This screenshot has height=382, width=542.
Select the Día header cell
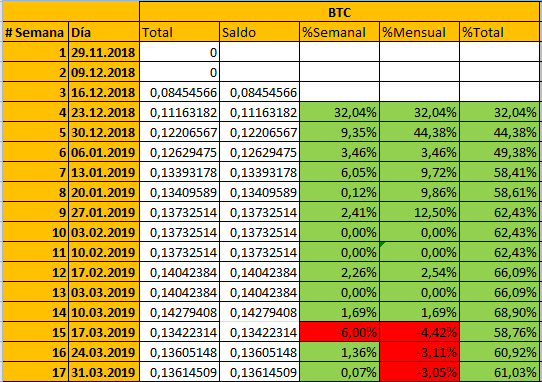click(x=104, y=32)
